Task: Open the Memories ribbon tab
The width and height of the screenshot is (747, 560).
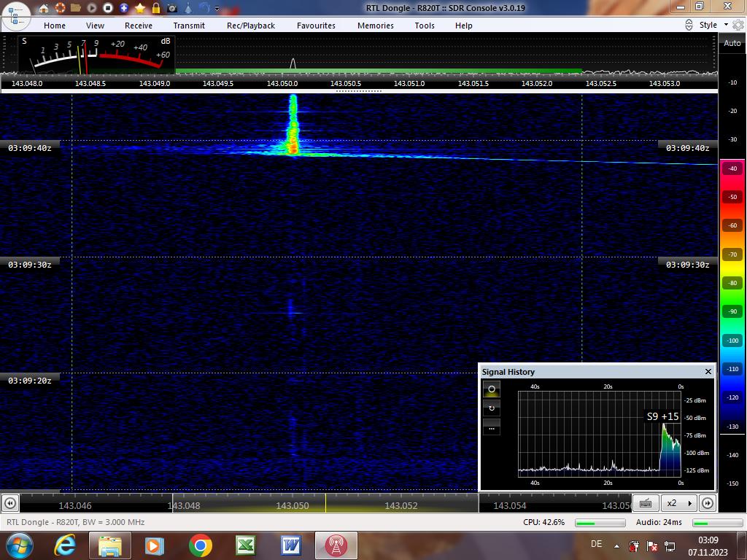Action: coord(376,26)
